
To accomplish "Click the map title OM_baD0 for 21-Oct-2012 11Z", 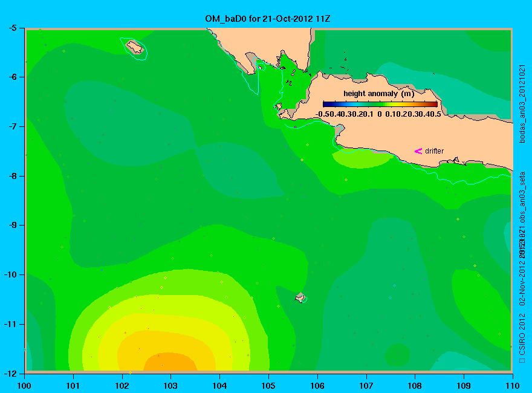I will [267, 19].
